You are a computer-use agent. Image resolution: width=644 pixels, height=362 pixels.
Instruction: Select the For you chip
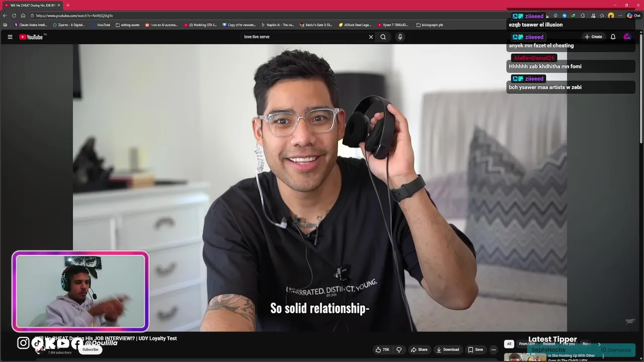pos(569,344)
